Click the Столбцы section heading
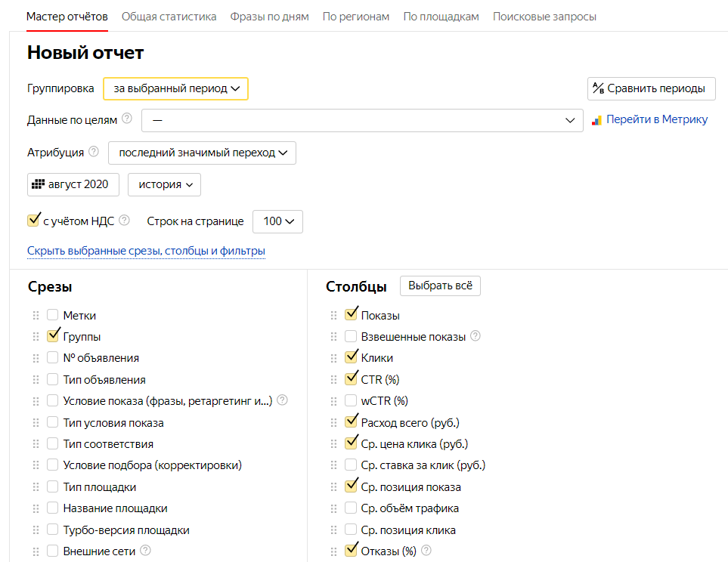The image size is (728, 562). 356,287
